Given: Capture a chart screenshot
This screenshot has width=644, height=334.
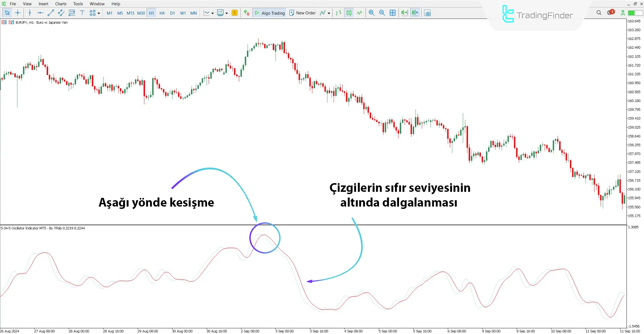Looking at the screenshot, I should tap(428, 13).
